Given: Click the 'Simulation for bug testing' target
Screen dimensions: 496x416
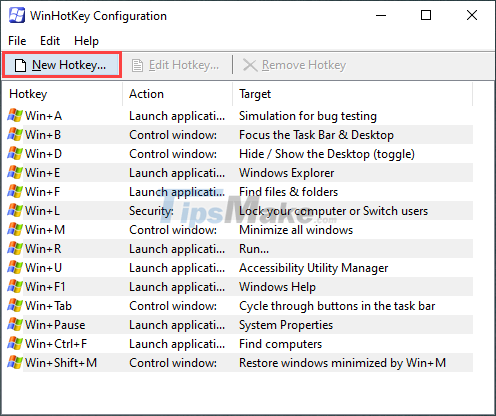Looking at the screenshot, I should click(x=308, y=116).
